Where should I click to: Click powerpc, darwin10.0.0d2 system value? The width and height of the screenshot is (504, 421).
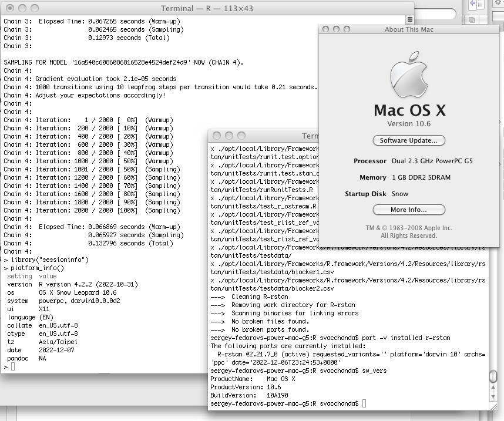79,301
